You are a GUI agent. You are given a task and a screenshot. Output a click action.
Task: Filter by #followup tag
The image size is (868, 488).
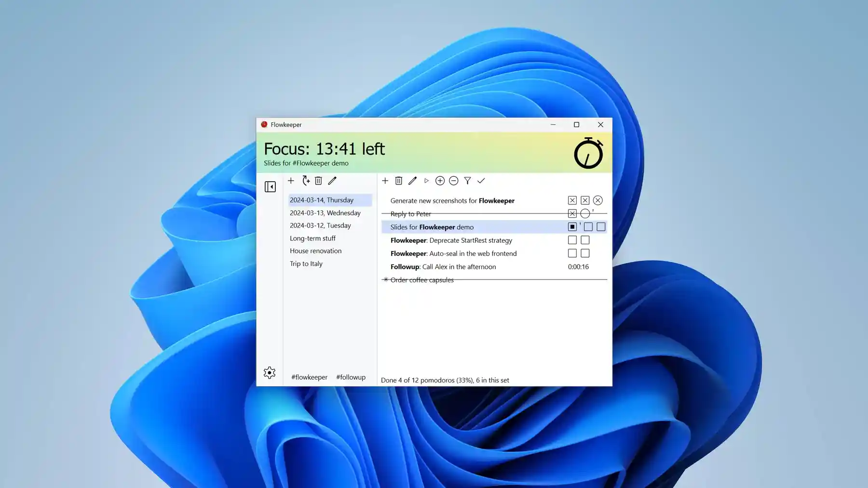click(x=351, y=377)
